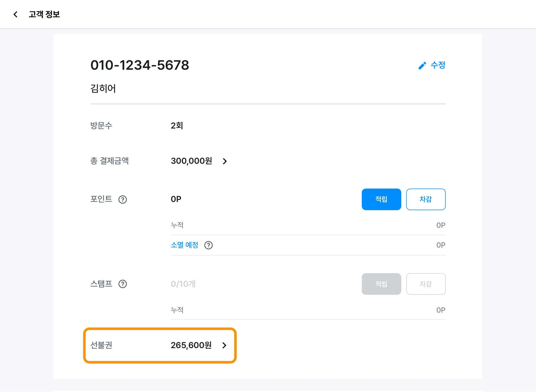Screen dimensions: 536x392
Task: Click the gray 적립 button for stamps
Action: (x=381, y=284)
